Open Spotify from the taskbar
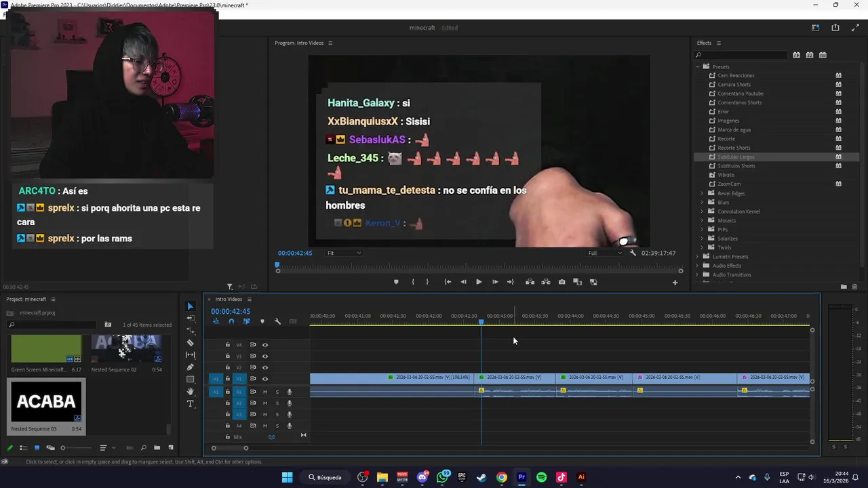Viewport: 868px width, 488px height. point(541,477)
